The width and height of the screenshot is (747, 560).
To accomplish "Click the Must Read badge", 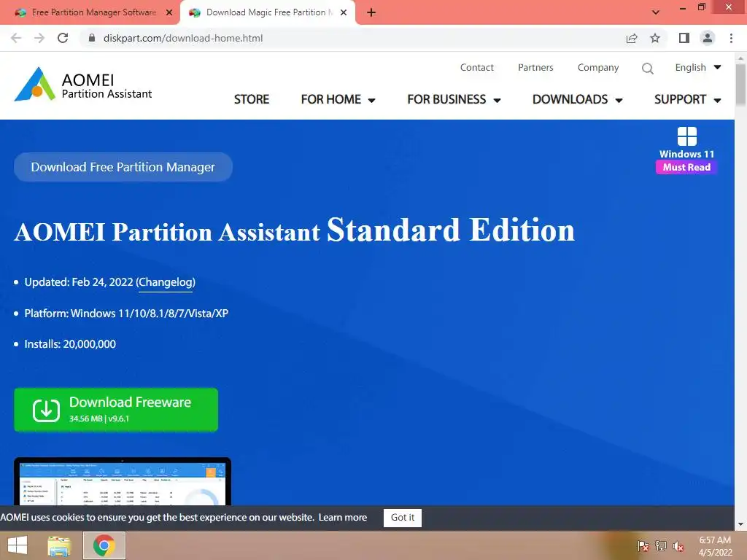I will (686, 167).
